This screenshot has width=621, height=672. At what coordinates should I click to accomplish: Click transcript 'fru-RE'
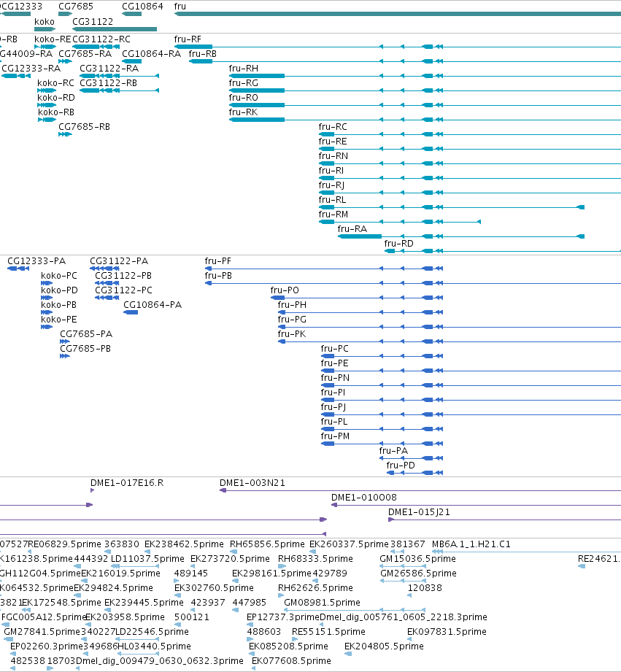[x=333, y=142]
